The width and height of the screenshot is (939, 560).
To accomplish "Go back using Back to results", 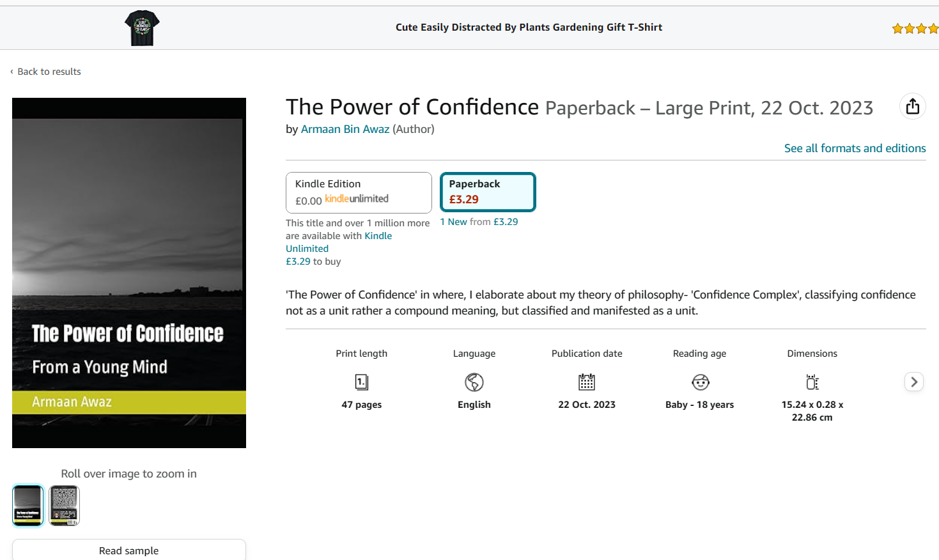I will 45,72.
